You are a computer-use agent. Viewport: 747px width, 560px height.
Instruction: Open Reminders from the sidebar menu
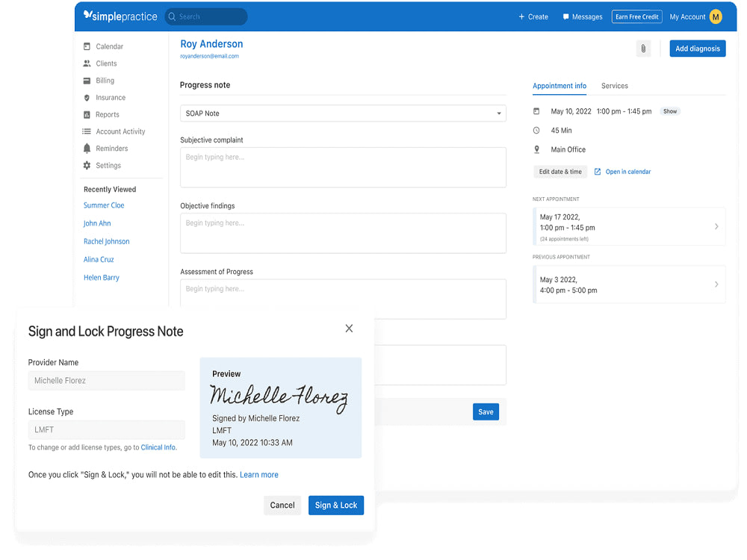click(x=111, y=149)
